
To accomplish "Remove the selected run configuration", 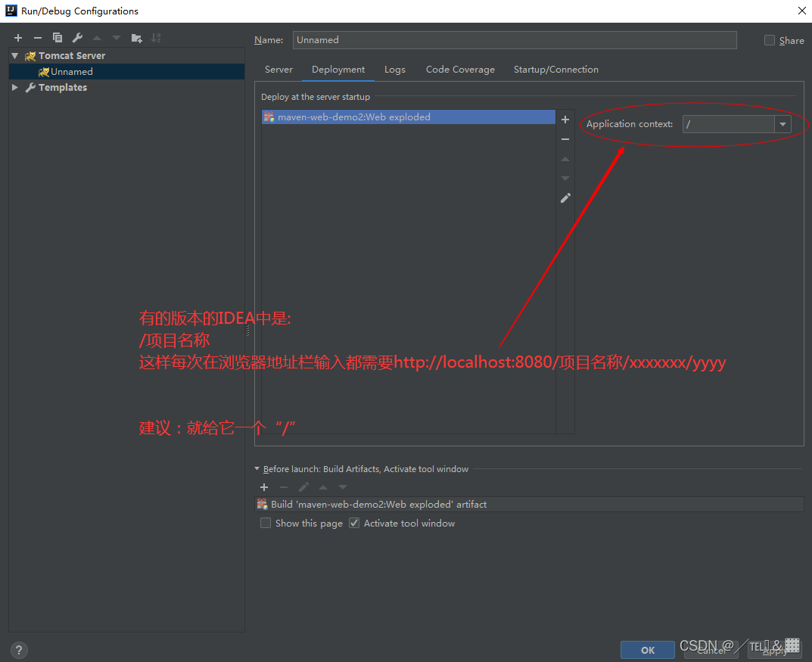I will (x=37, y=37).
